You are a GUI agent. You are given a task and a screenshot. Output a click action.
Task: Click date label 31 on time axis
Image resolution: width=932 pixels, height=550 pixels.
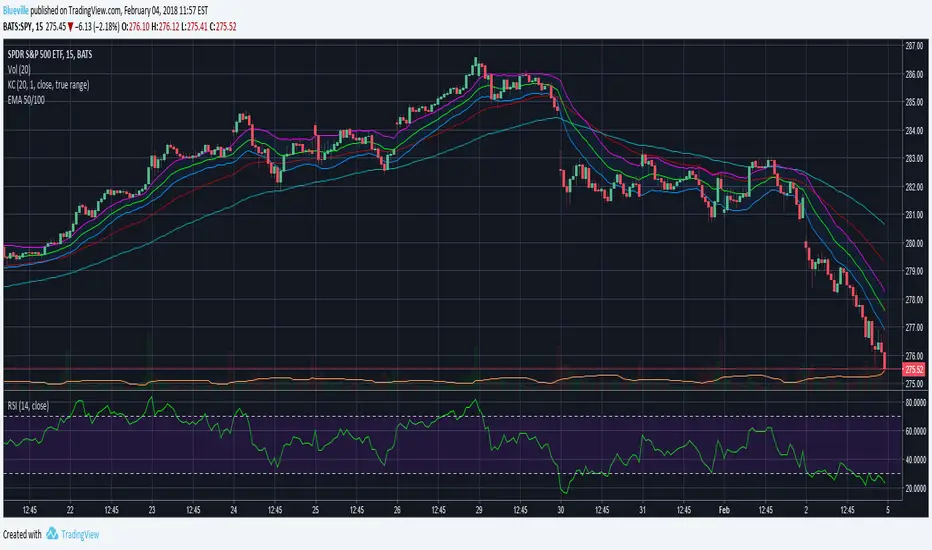coord(643,510)
